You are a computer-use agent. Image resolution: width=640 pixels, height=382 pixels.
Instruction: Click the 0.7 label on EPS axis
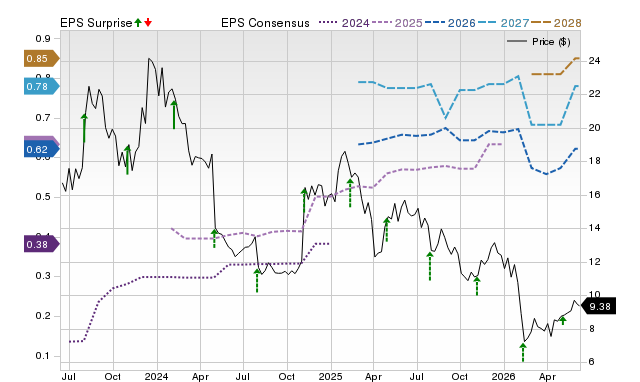coord(42,118)
